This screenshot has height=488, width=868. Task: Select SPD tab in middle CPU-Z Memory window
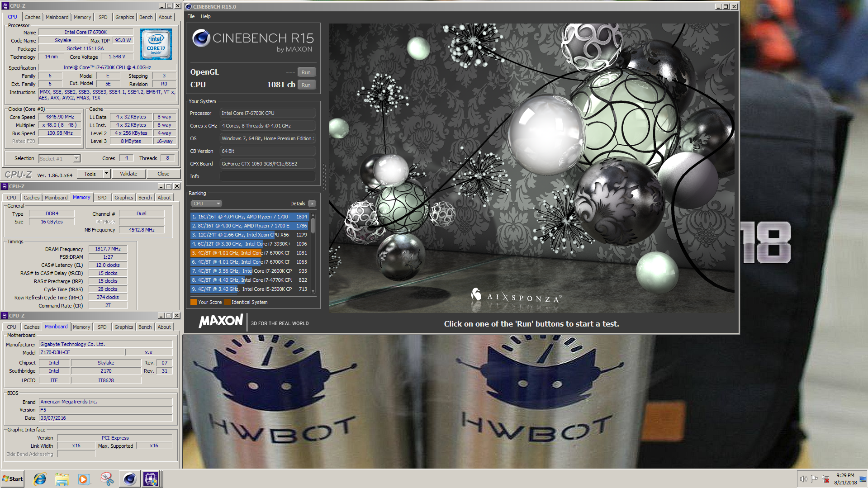[x=102, y=198]
